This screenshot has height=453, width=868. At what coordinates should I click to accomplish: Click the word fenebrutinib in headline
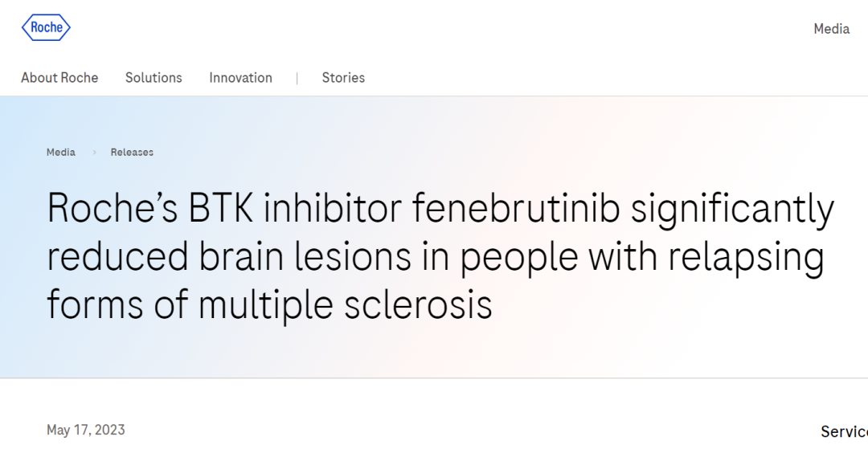click(x=516, y=209)
